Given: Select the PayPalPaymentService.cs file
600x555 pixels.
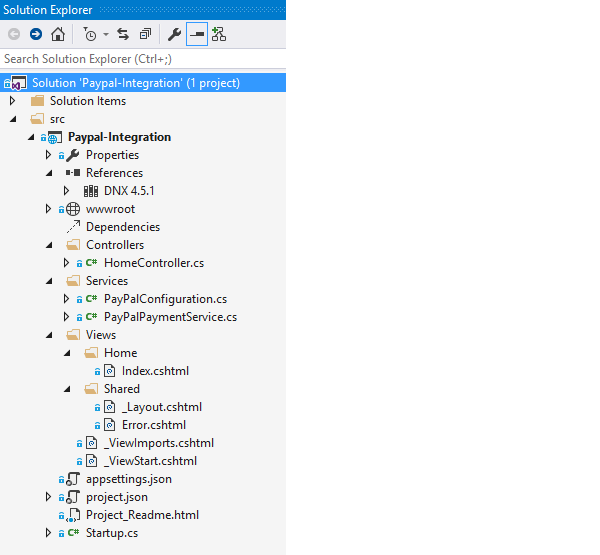Looking at the screenshot, I should 170,317.
